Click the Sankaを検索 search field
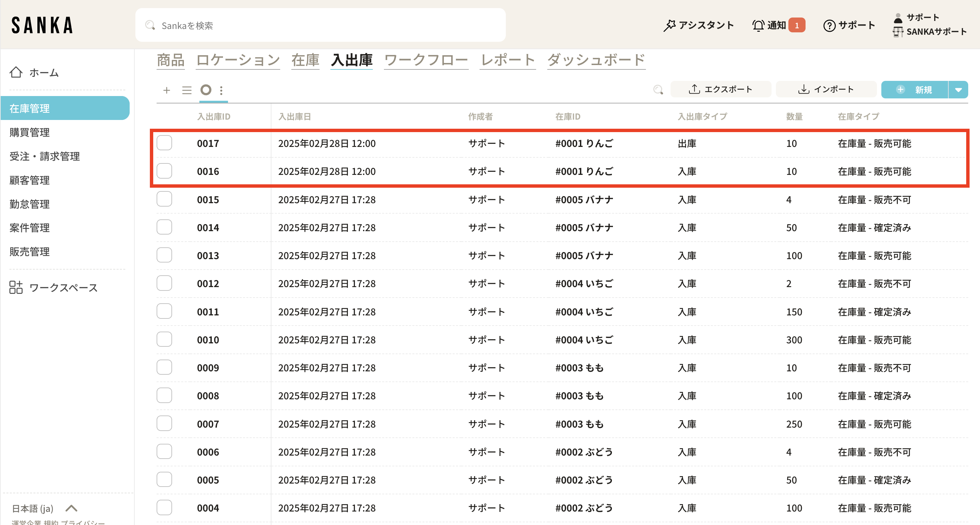Image resolution: width=980 pixels, height=525 pixels. (320, 26)
